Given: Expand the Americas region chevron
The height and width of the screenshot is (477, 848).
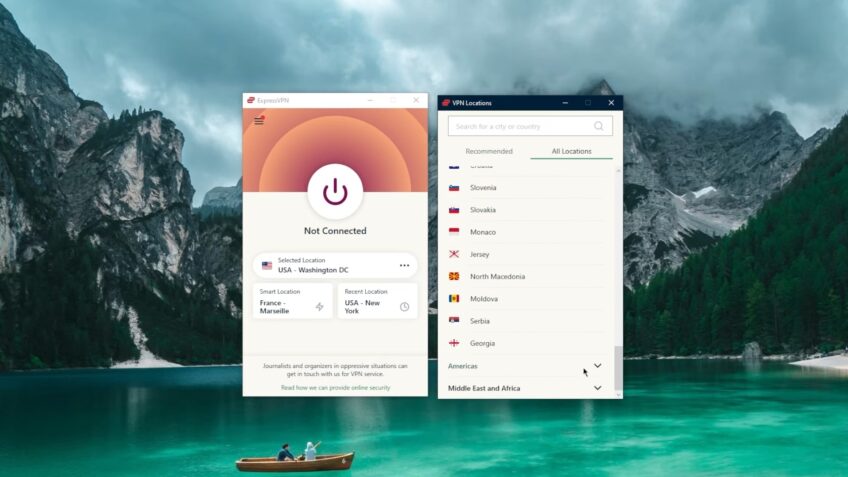Looking at the screenshot, I should pyautogui.click(x=598, y=366).
